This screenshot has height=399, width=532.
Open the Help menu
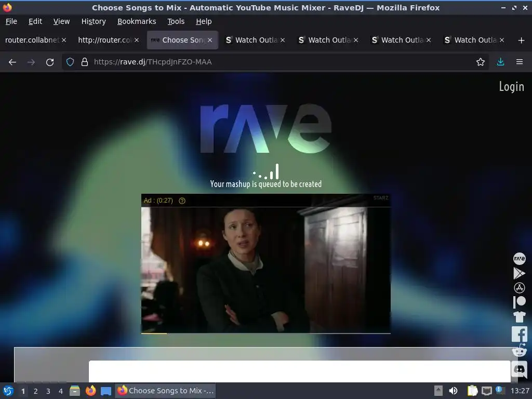pyautogui.click(x=204, y=21)
